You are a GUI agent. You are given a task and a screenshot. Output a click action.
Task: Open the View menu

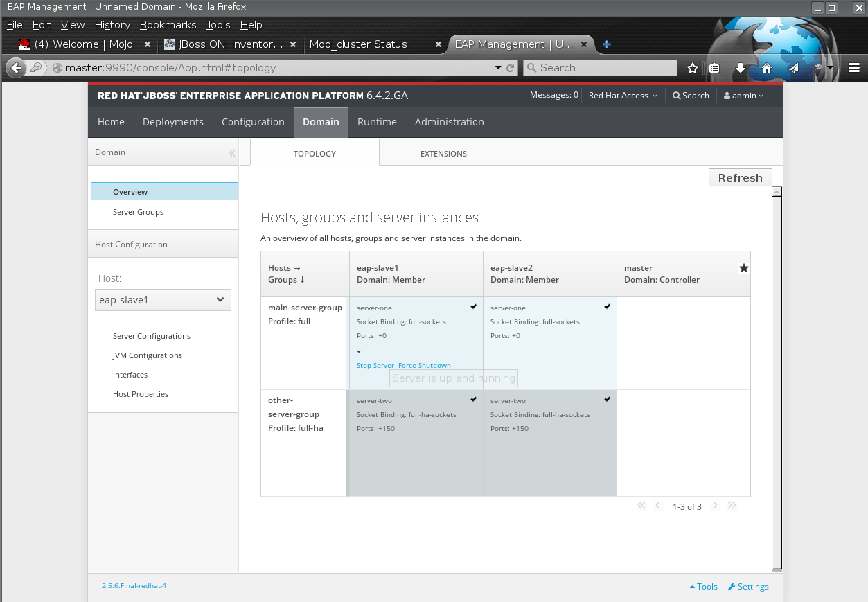click(x=73, y=25)
